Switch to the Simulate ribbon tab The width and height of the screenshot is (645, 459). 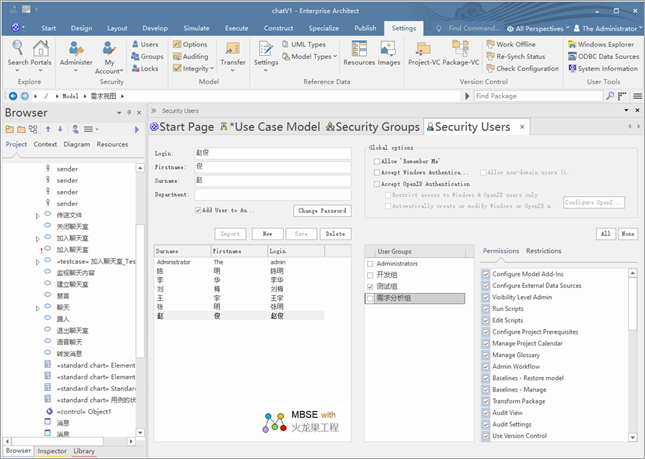tap(196, 28)
